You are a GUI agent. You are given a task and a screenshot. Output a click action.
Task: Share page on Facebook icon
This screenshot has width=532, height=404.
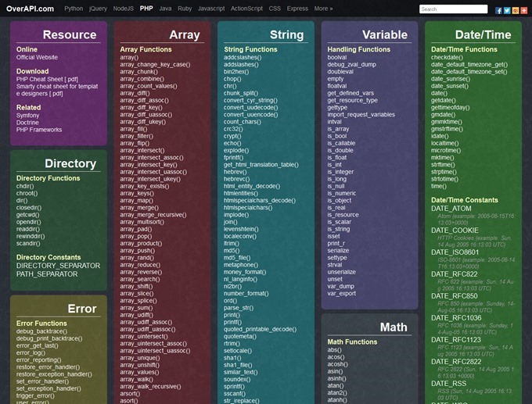click(498, 10)
